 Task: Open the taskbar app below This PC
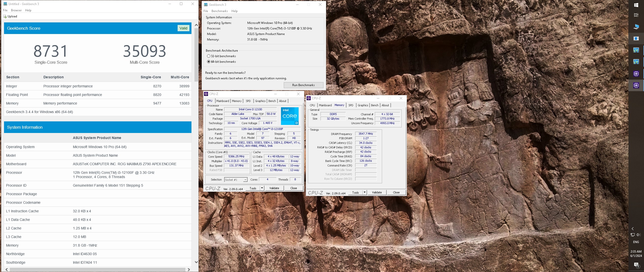[x=636, y=38]
